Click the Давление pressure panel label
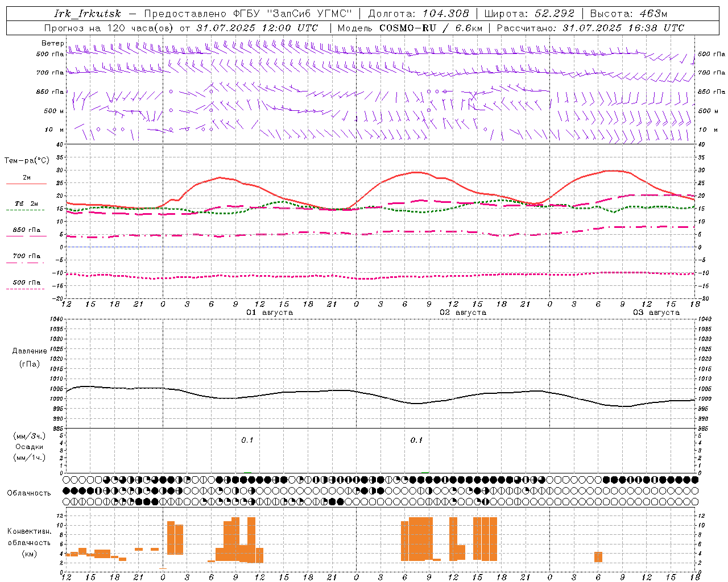This screenshot has width=728, height=582. point(30,351)
